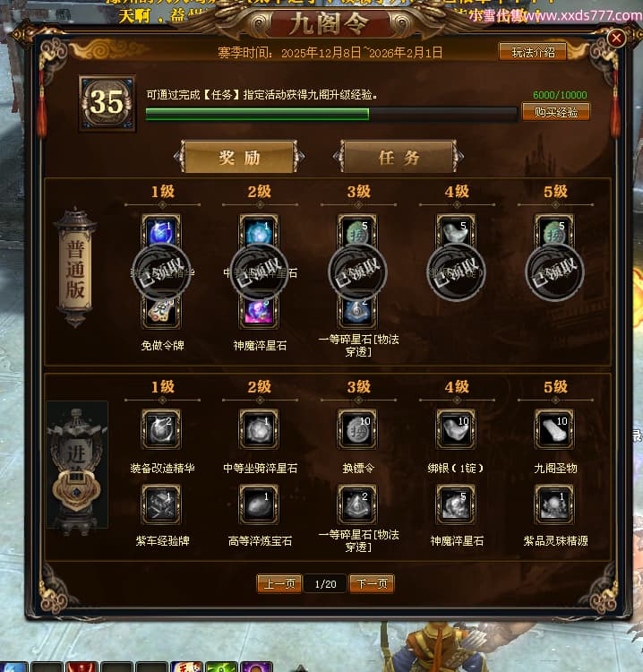Select the 紫品灵珠精源 item icon
Viewport: 643px width, 672px height.
[554, 504]
